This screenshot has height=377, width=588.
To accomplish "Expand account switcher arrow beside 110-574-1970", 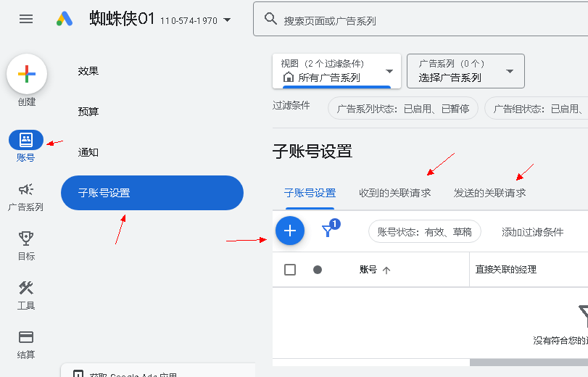I will pyautogui.click(x=228, y=20).
